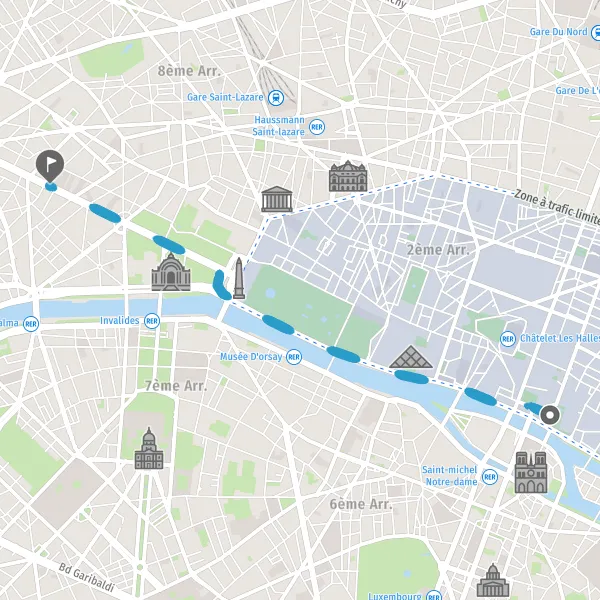Click the Concorde obelisk landmark icon
The height and width of the screenshot is (600, 600).
click(239, 278)
